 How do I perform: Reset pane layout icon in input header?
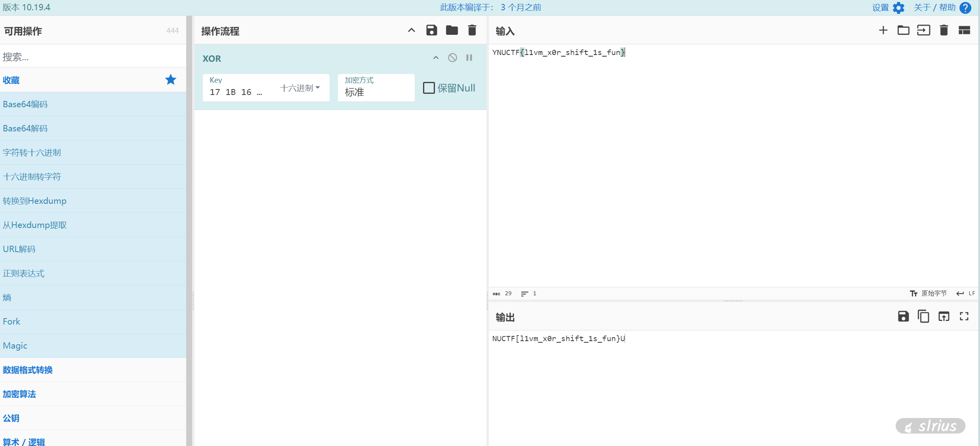click(x=964, y=30)
